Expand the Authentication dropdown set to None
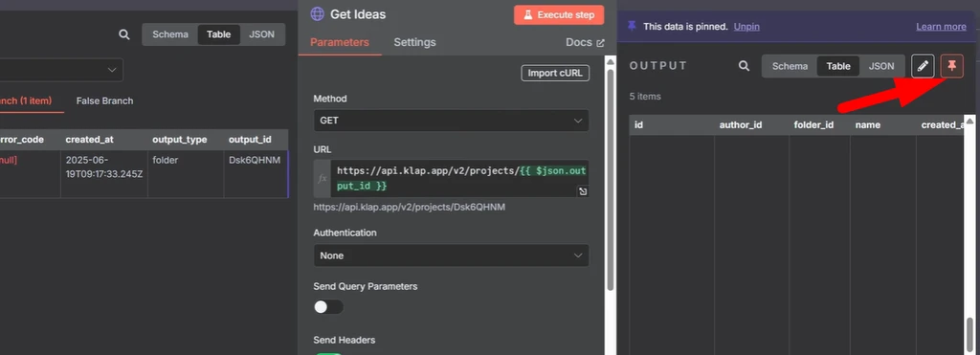 pos(451,255)
